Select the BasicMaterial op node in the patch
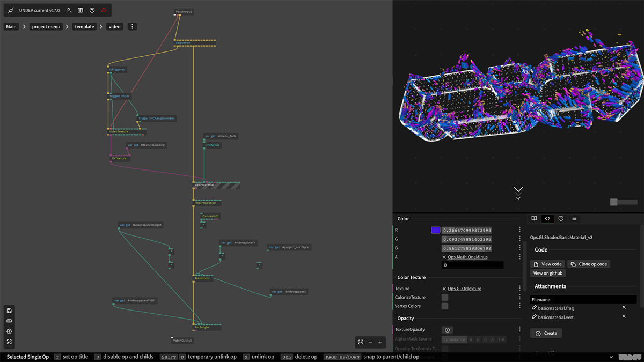Viewport: 644px width, 362px height. (204, 185)
